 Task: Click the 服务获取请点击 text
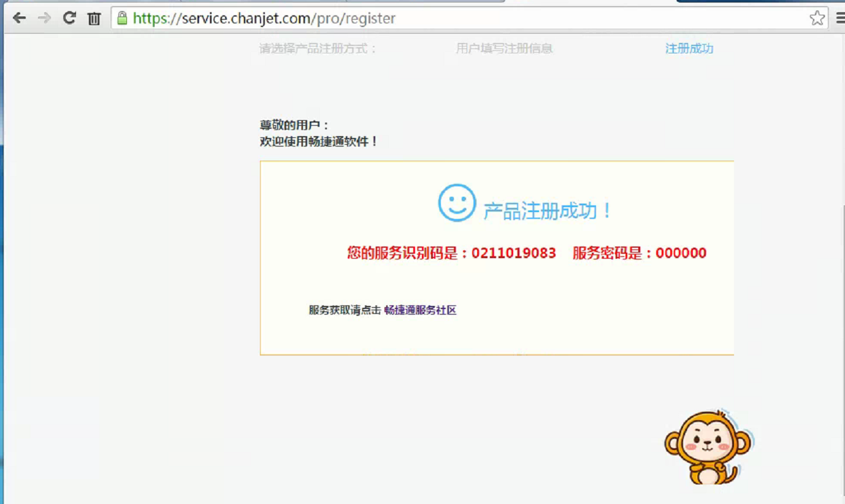[x=345, y=310]
